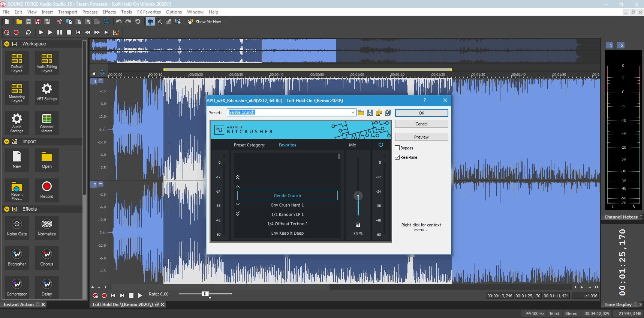
Task: Toggle loop playback in the transport toolbar
Action: [28, 32]
